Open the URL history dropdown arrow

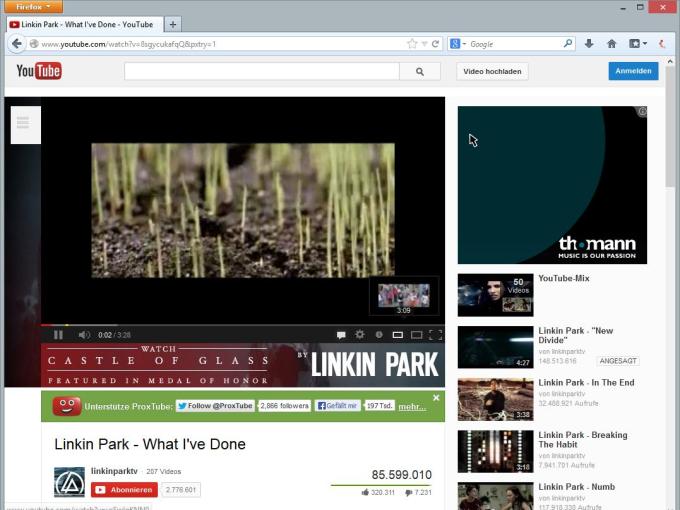pos(425,44)
